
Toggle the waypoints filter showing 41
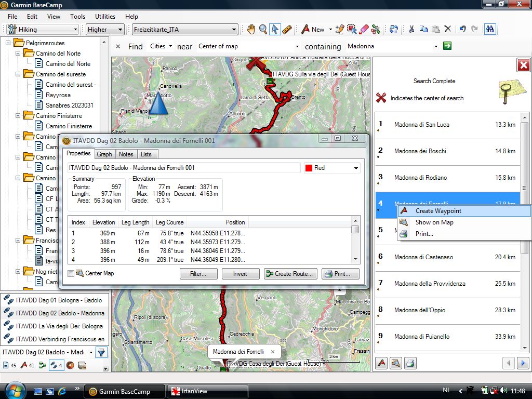(28, 365)
